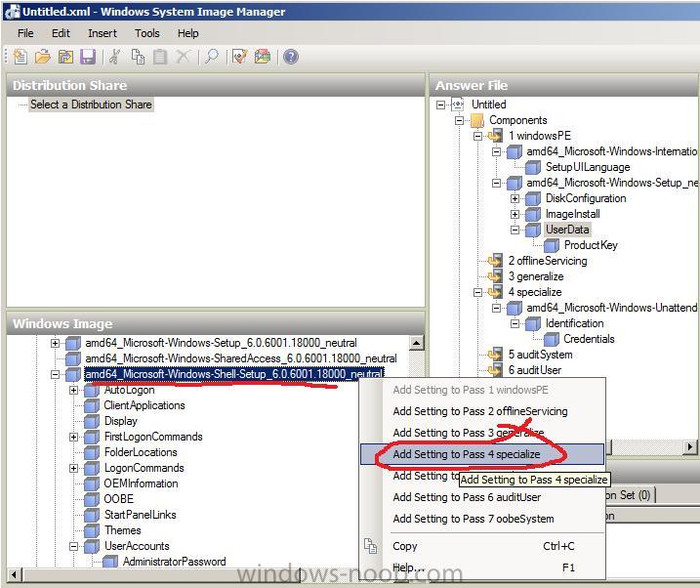This screenshot has width=700, height=588.
Task: Click the Open Answer File toolbar icon
Action: (43, 57)
